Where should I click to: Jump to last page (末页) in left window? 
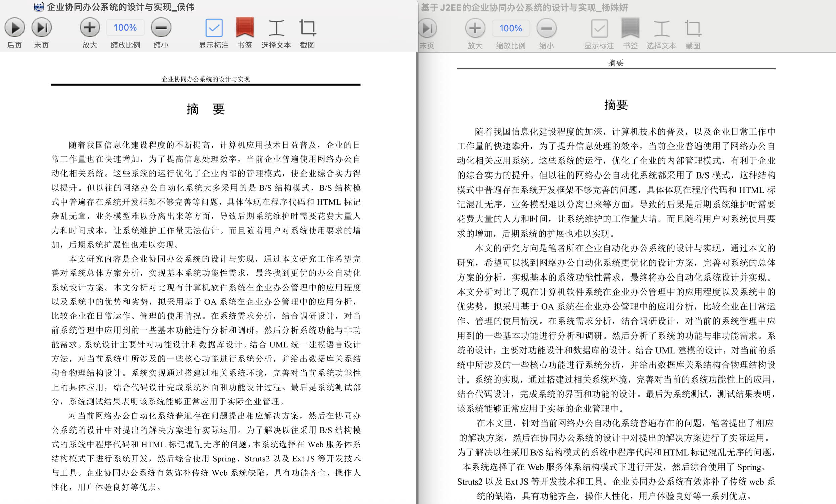click(x=41, y=28)
